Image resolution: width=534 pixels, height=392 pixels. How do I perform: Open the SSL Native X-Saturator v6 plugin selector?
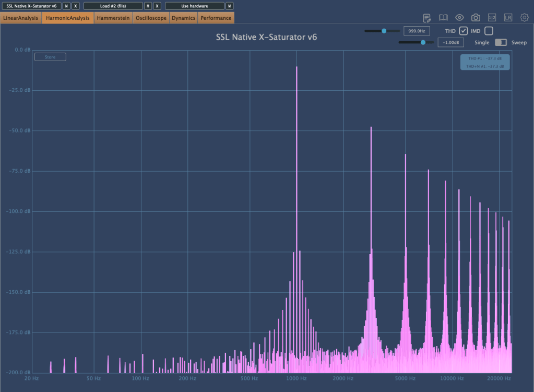31,6
